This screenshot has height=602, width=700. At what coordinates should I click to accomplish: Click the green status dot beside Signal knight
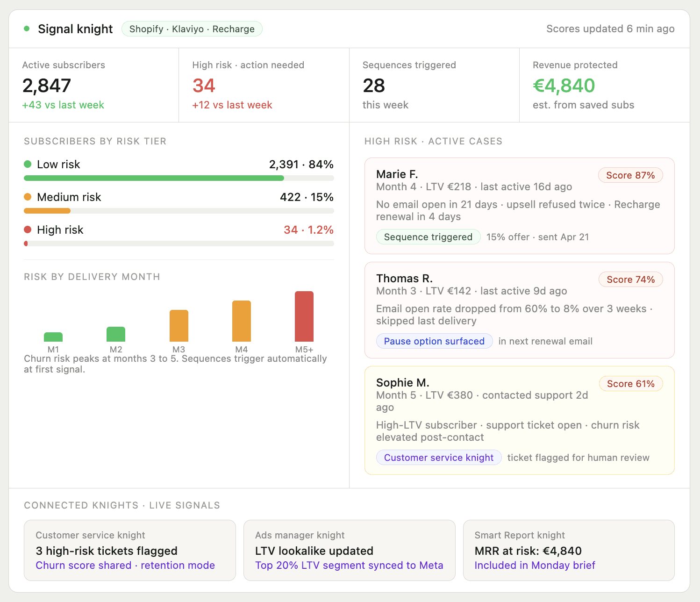point(27,29)
